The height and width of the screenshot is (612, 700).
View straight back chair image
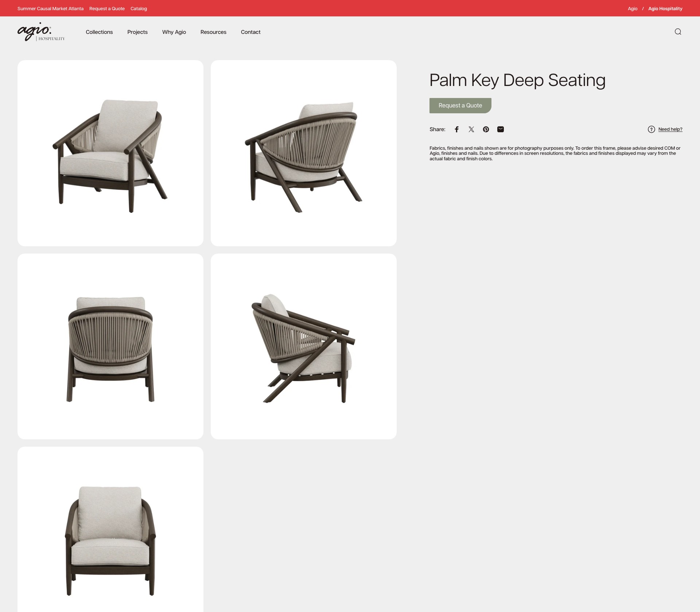(x=110, y=346)
